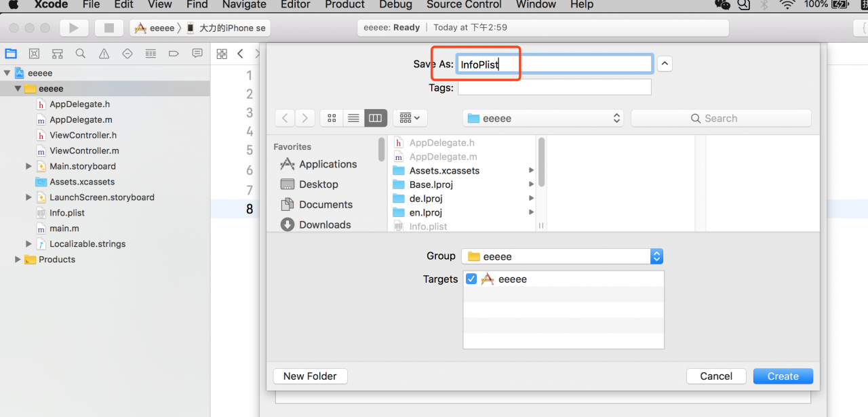Open the Breakpoint navigator icon
Viewport: 868px width, 417px height.
[174, 54]
